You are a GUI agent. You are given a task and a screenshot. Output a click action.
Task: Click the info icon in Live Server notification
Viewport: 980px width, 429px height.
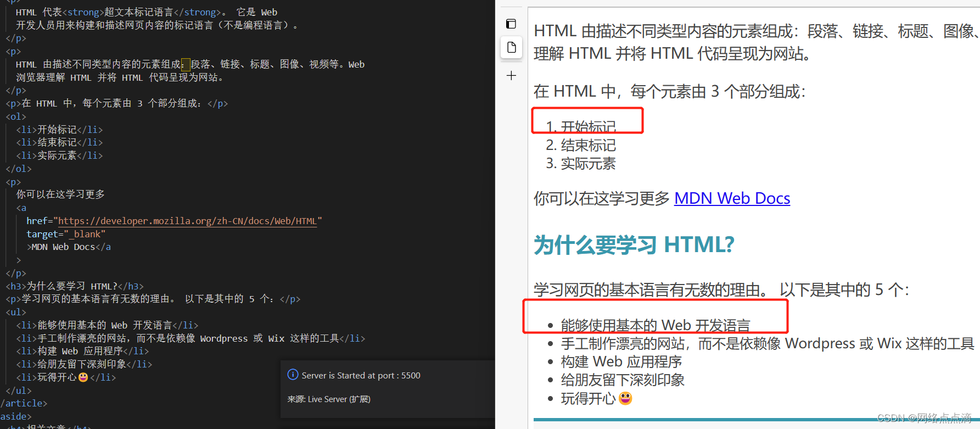point(293,375)
